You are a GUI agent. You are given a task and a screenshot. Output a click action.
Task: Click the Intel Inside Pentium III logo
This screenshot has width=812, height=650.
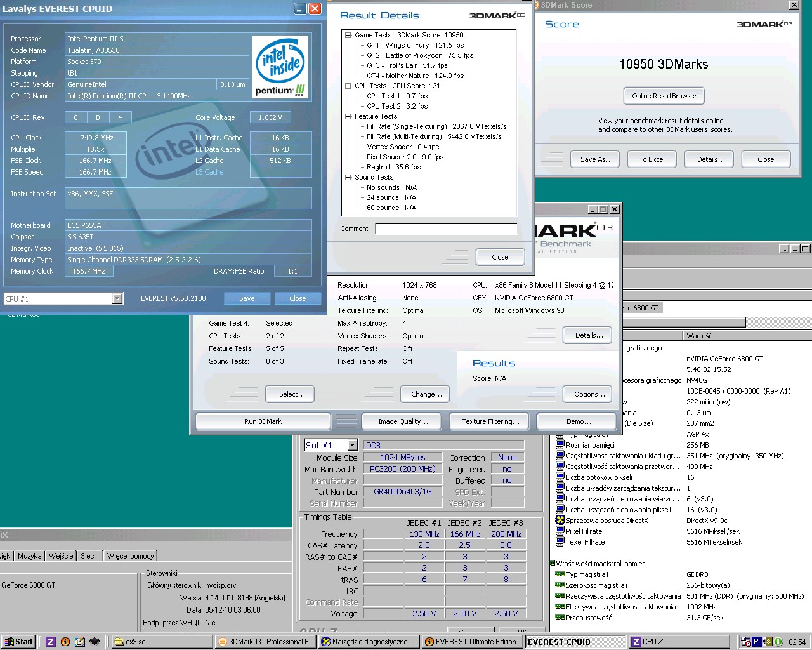[x=280, y=67]
